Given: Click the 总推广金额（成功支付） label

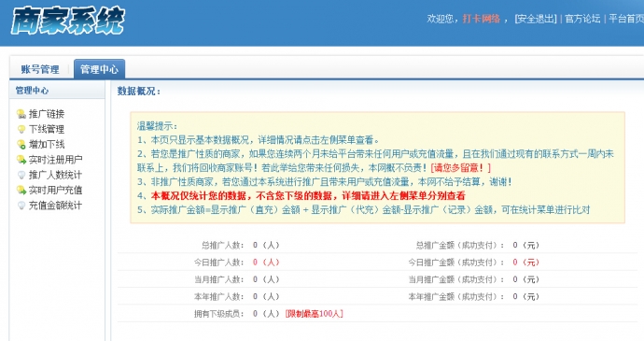Looking at the screenshot, I should [460, 245].
